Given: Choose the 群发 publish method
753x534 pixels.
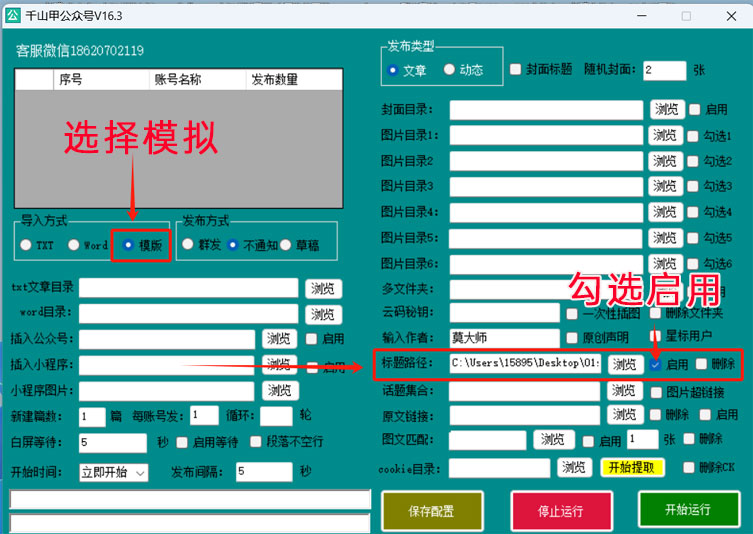Looking at the screenshot, I should tap(188, 245).
